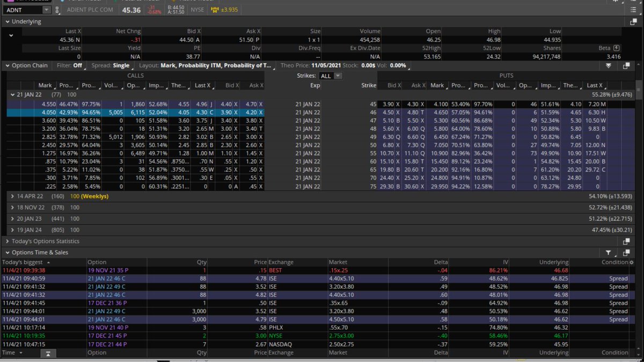This screenshot has width=644, height=362.
Task: Sort calls by Bid X column header
Action: click(232, 85)
